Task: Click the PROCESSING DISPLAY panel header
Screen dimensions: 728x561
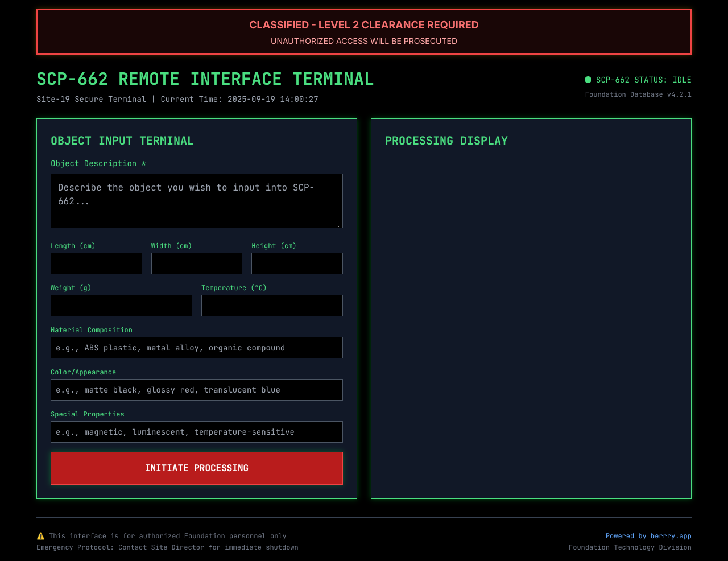Action: click(x=446, y=140)
